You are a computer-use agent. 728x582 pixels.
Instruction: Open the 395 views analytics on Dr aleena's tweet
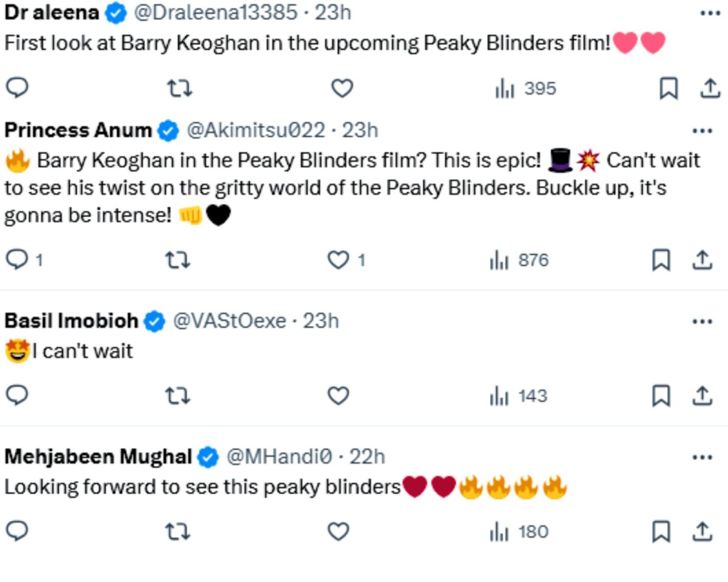525,89
